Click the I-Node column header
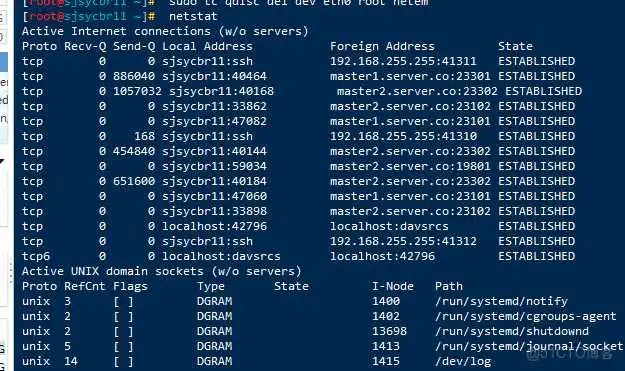 [393, 287]
